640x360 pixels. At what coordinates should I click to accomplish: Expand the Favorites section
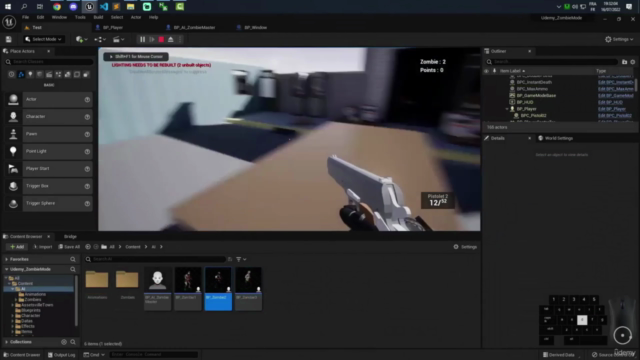pos(7,259)
